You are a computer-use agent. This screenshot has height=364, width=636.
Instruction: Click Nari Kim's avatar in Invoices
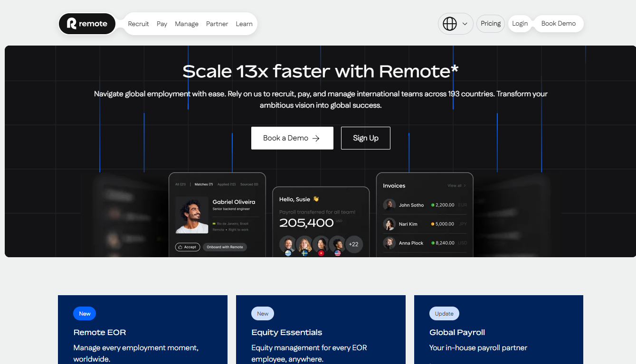coord(389,224)
